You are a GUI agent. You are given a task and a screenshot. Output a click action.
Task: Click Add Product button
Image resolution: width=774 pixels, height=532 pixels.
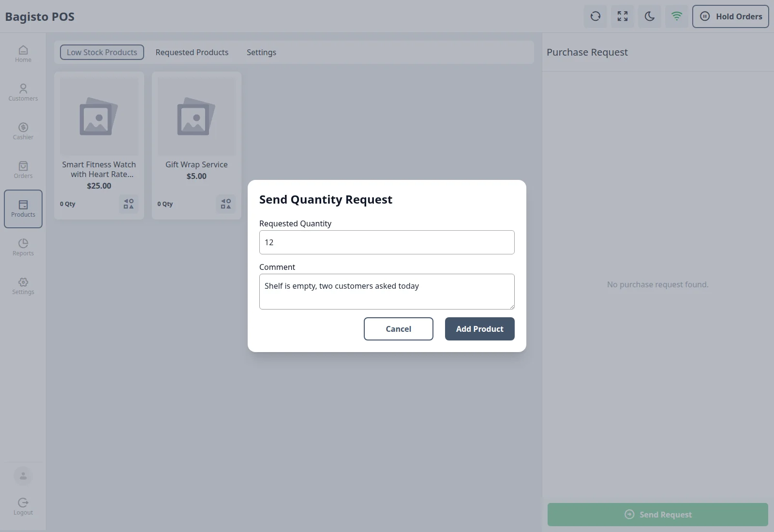[x=480, y=329]
